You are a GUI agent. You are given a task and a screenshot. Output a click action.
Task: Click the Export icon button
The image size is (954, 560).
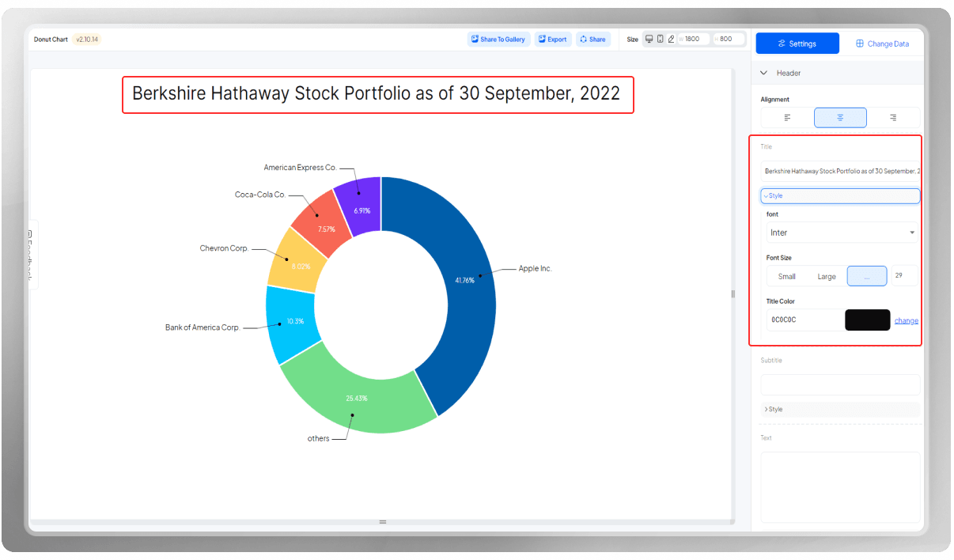pyautogui.click(x=542, y=39)
